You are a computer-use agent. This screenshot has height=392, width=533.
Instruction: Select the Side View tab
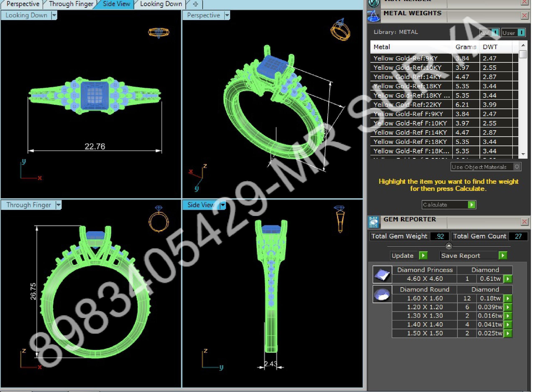coord(116,4)
